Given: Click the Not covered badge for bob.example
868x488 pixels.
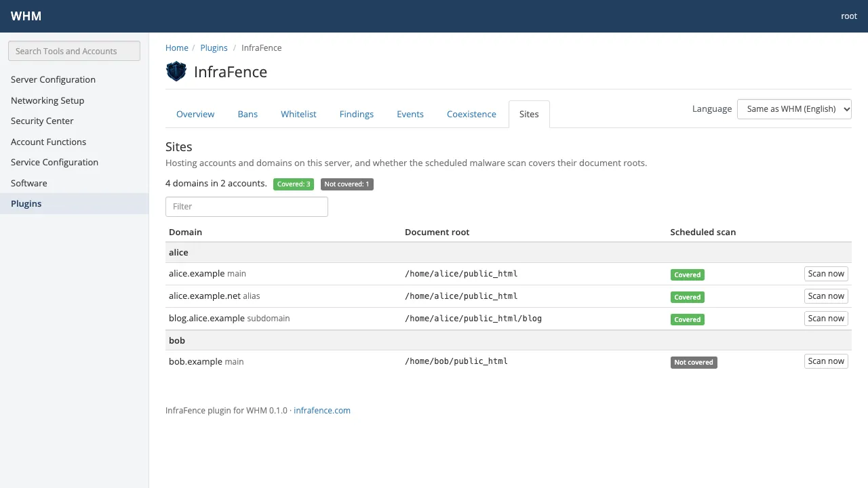Looking at the screenshot, I should coord(694,363).
